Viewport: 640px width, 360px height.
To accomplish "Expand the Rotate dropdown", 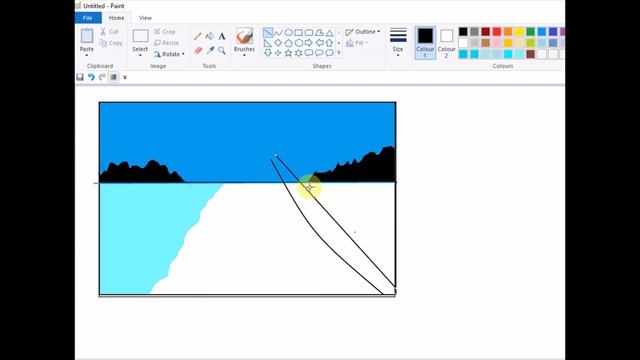I will [x=183, y=54].
